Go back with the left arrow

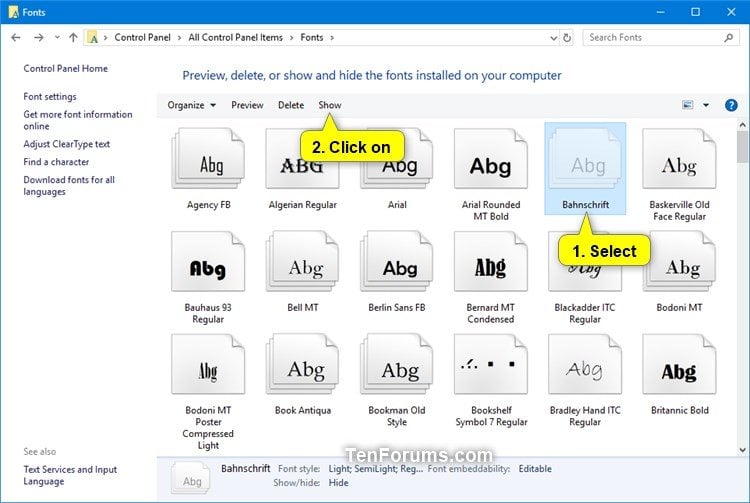point(16,37)
